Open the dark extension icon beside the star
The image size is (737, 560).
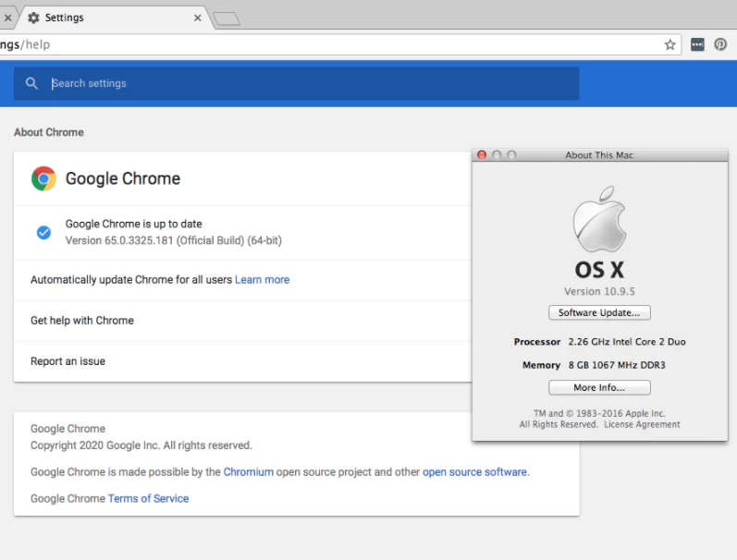[697, 44]
